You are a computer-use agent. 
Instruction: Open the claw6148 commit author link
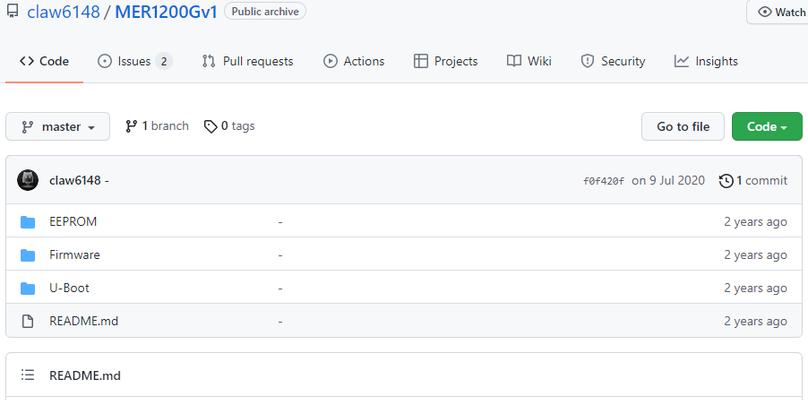75,180
